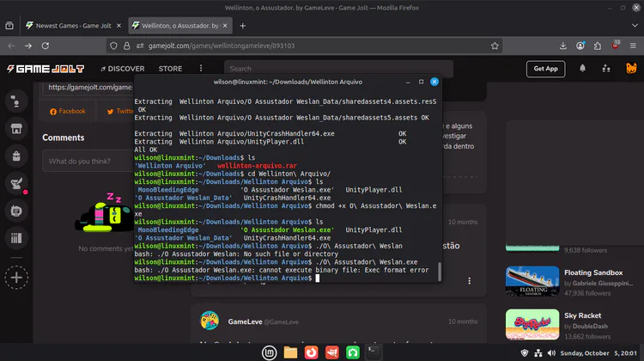Open the Floating Sandbox game title link
The width and height of the screenshot is (644, 361).
pos(593,272)
